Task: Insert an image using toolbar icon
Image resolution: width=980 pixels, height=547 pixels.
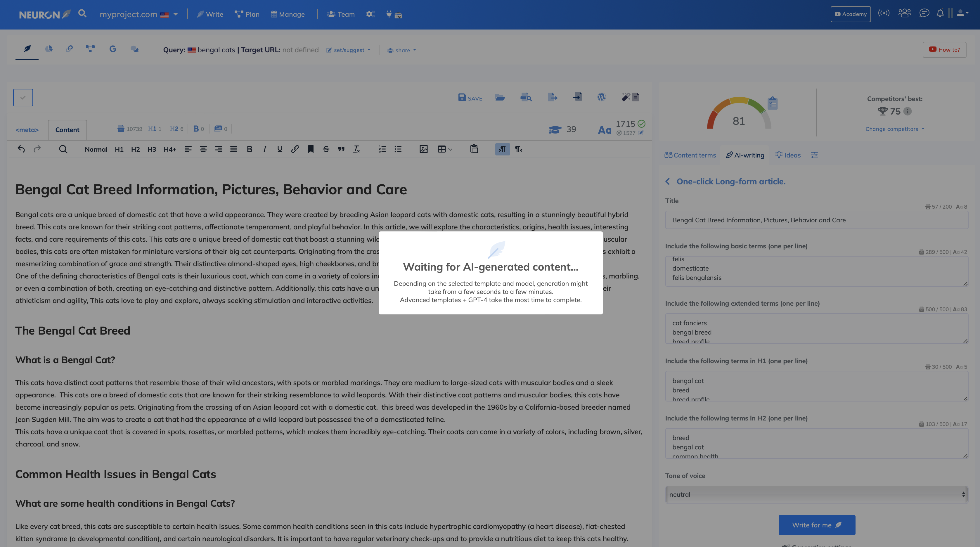Action: point(423,150)
